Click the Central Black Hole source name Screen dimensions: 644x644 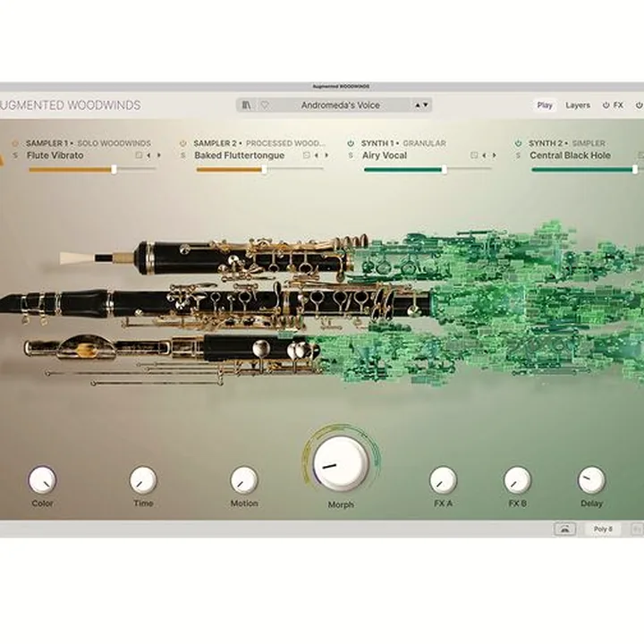570,156
